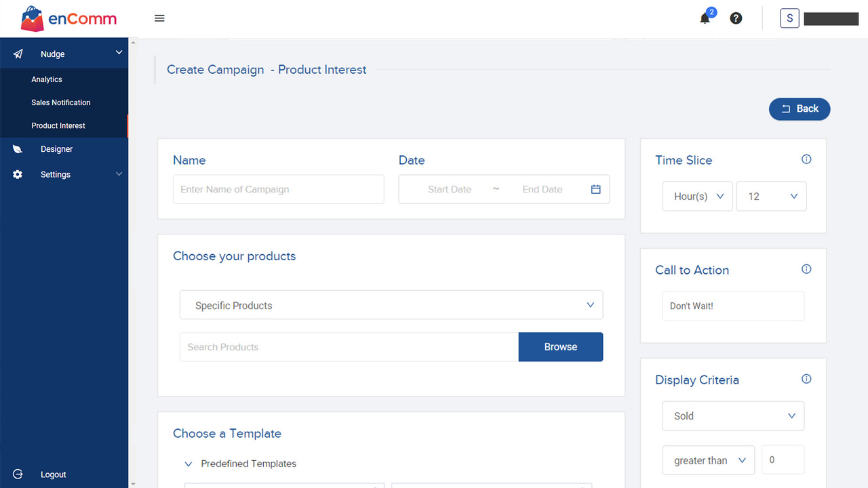
Task: Click the Time Slice info icon
Action: pos(806,159)
